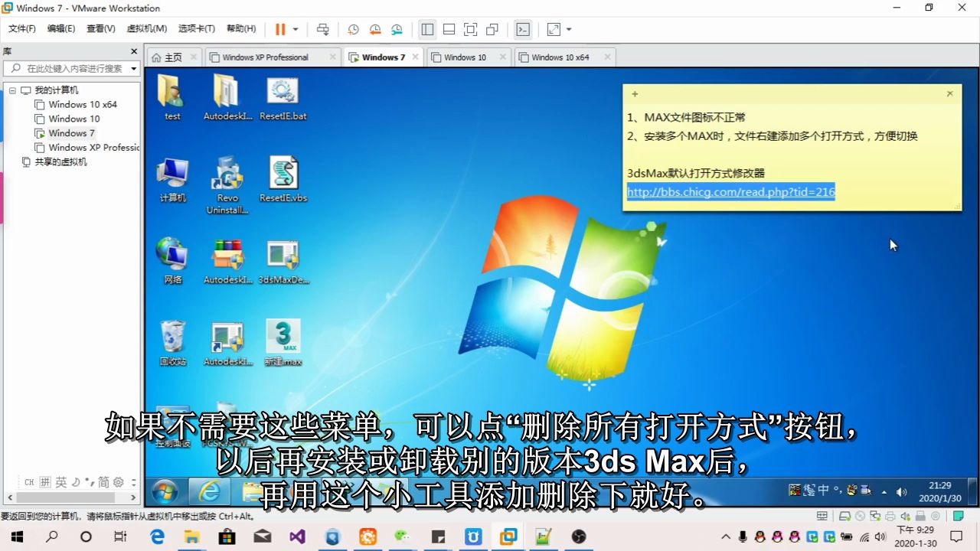Delete the sticky note with its X
This screenshot has height=551, width=980.
tap(949, 93)
